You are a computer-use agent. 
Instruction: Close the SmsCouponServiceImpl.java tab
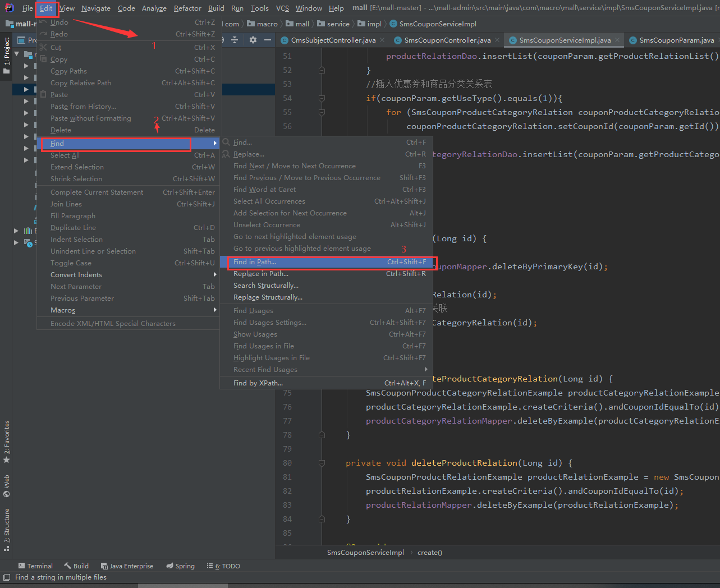click(x=617, y=40)
